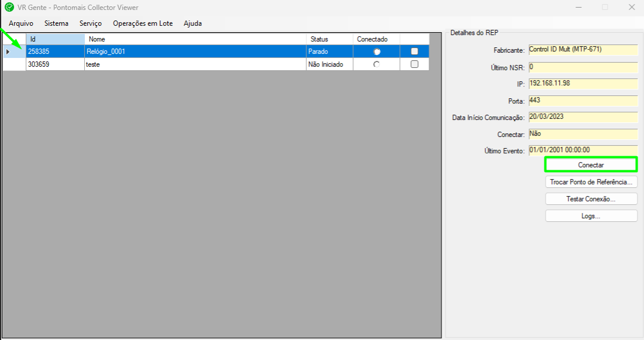Click the row selector arrow for Relógio_0001
Viewport: 644px width, 340px height.
pos(8,51)
